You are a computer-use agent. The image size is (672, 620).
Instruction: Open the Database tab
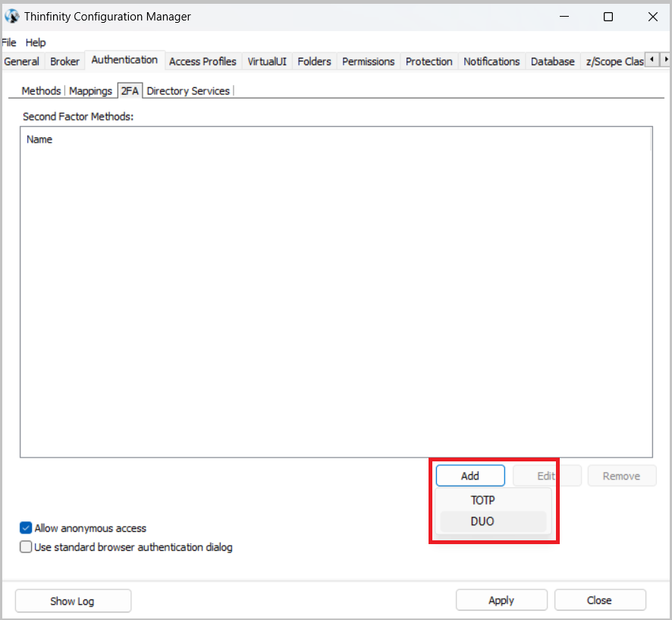pos(552,61)
